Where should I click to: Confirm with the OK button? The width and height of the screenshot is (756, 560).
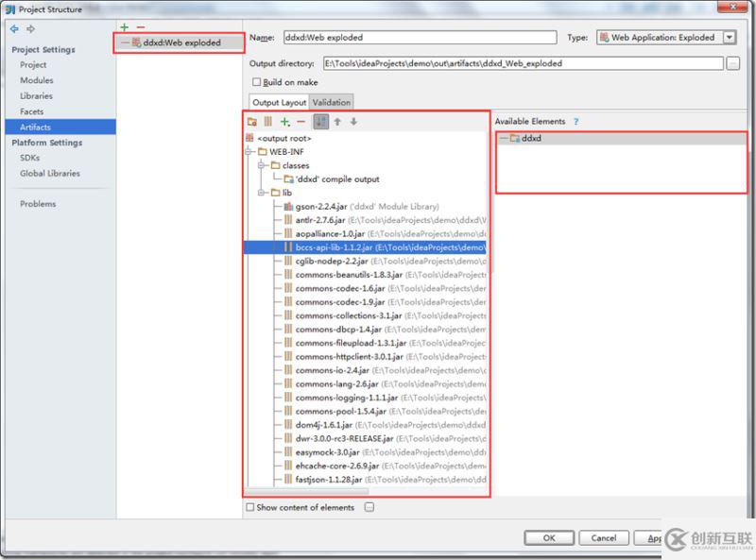point(549,538)
